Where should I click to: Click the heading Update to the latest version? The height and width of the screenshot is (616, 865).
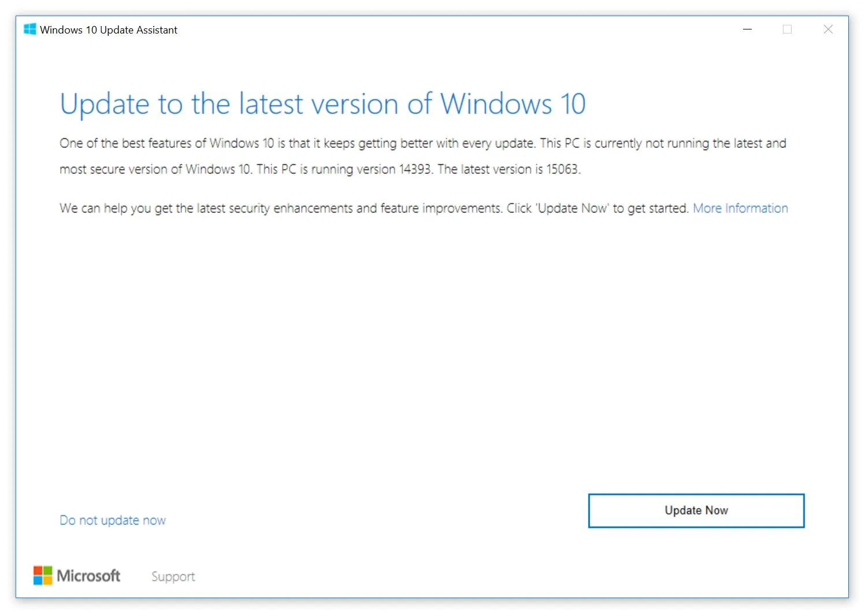click(322, 104)
